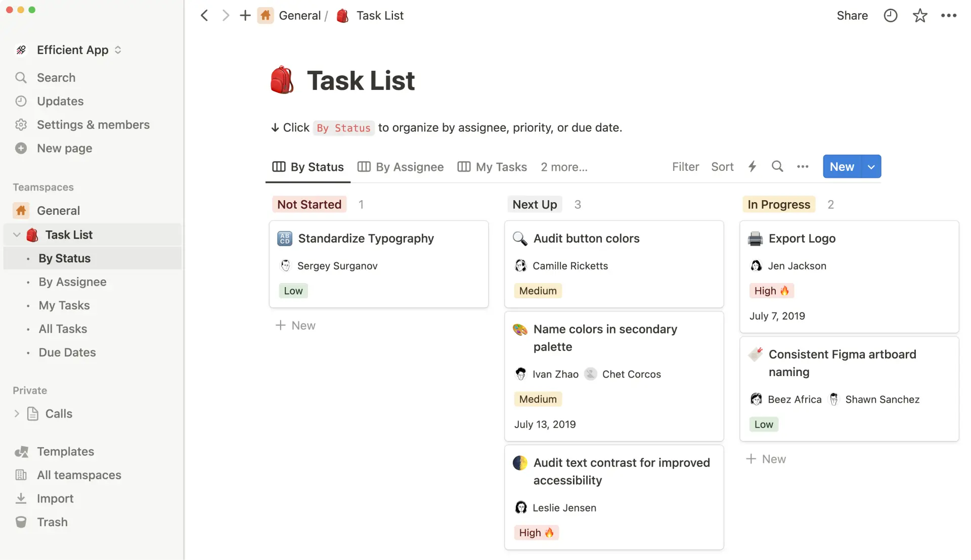Click the Not Started status color tag

(x=309, y=205)
